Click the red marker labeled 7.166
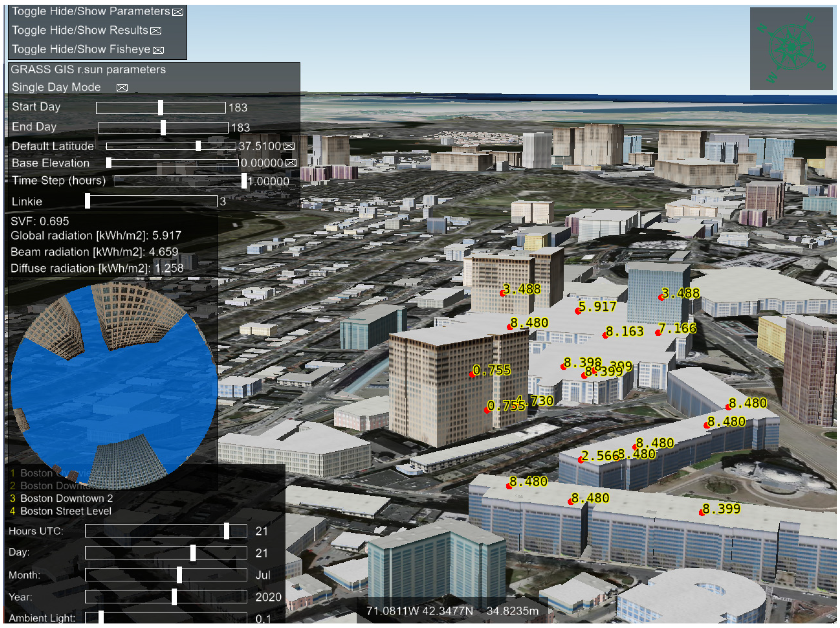 pos(658,333)
